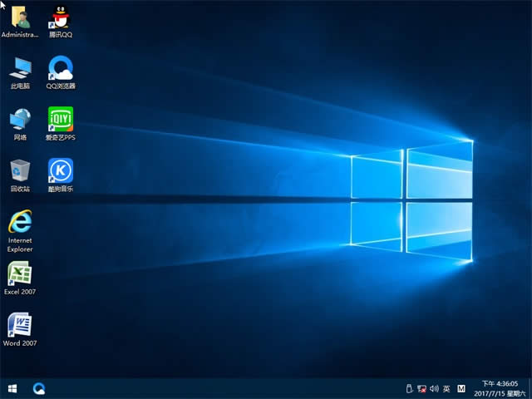Image resolution: width=532 pixels, height=399 pixels.
Task: Open the taskbar clock and date
Action: [499, 388]
